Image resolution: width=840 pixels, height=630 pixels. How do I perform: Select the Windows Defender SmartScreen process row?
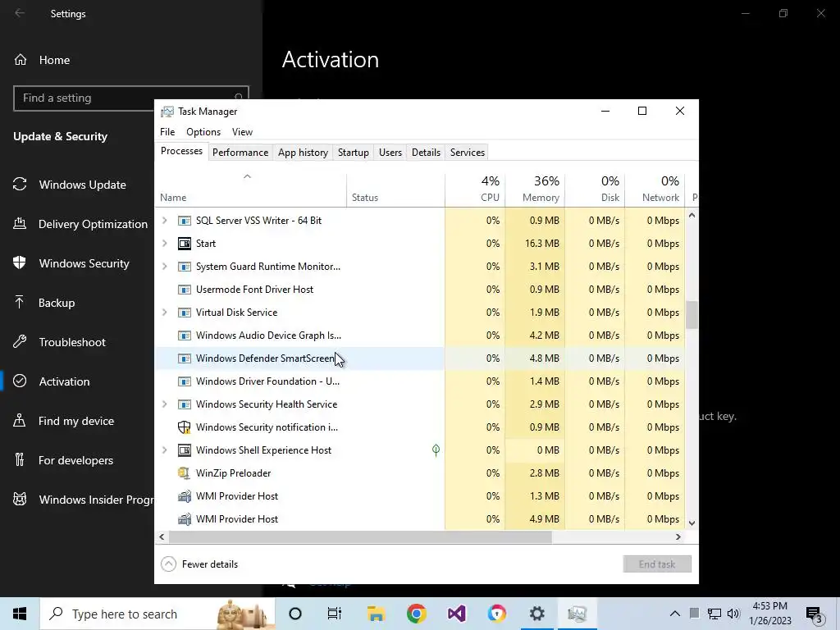419,358
